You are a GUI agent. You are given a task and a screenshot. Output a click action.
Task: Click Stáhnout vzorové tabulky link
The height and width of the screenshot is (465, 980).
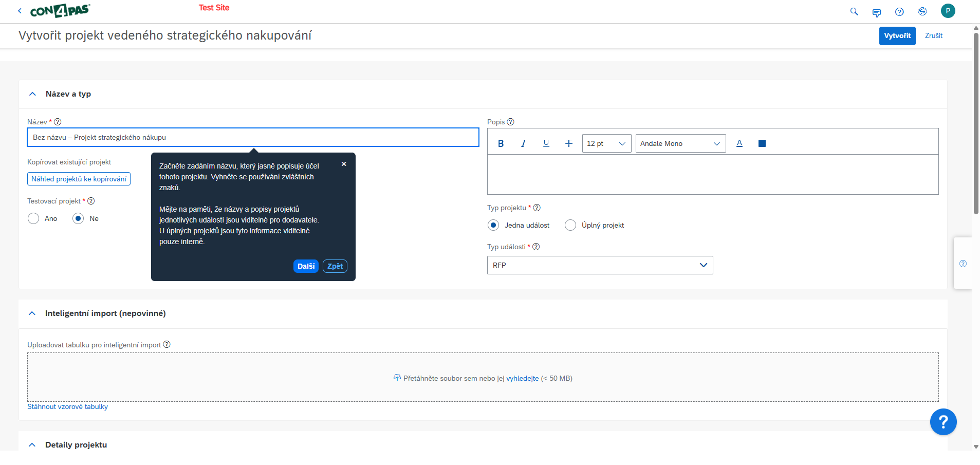(x=67, y=406)
